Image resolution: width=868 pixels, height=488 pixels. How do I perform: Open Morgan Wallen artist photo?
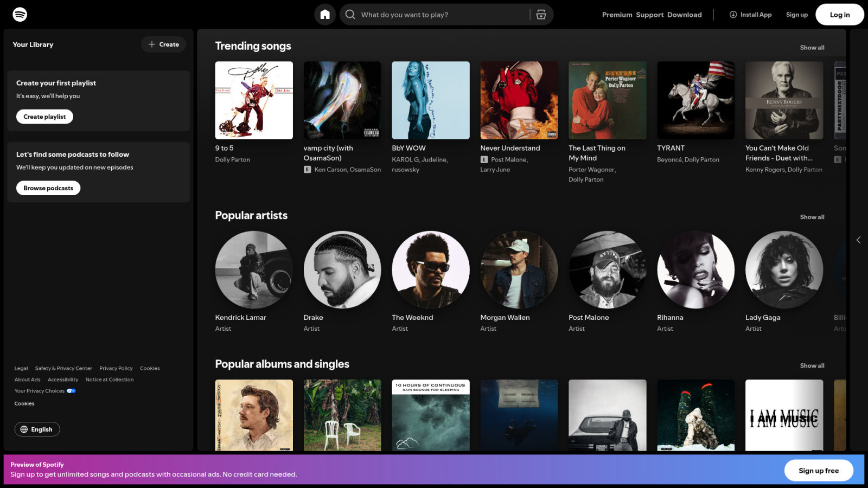pyautogui.click(x=519, y=270)
